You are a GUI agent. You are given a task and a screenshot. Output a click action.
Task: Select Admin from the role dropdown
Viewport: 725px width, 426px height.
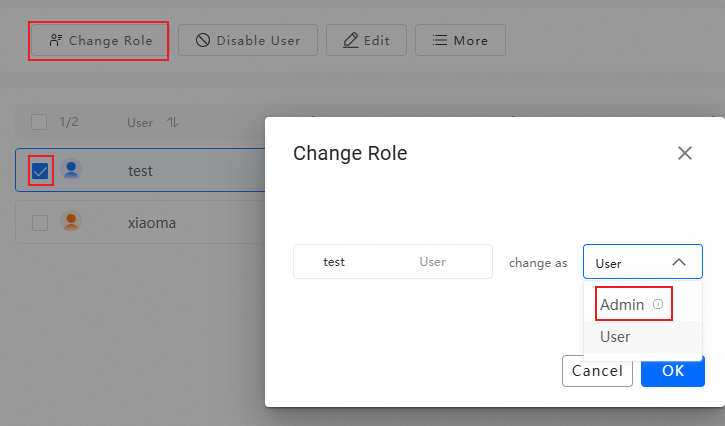click(x=622, y=304)
